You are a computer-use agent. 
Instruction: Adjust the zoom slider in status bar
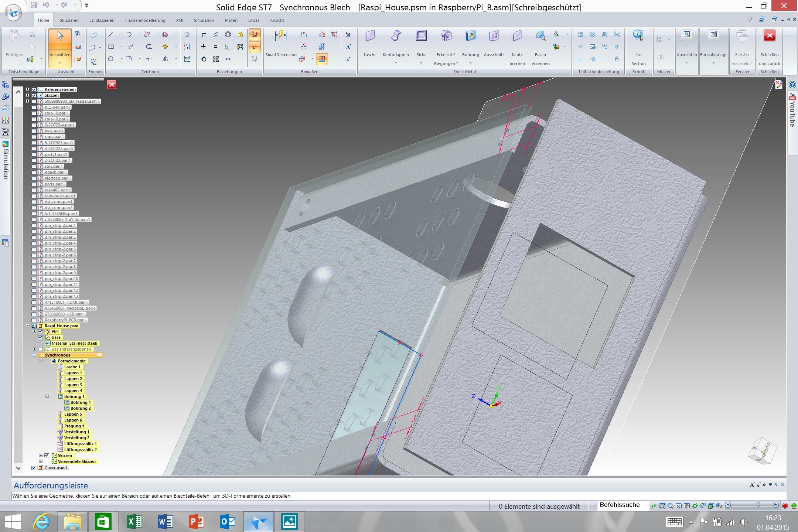coord(758,505)
